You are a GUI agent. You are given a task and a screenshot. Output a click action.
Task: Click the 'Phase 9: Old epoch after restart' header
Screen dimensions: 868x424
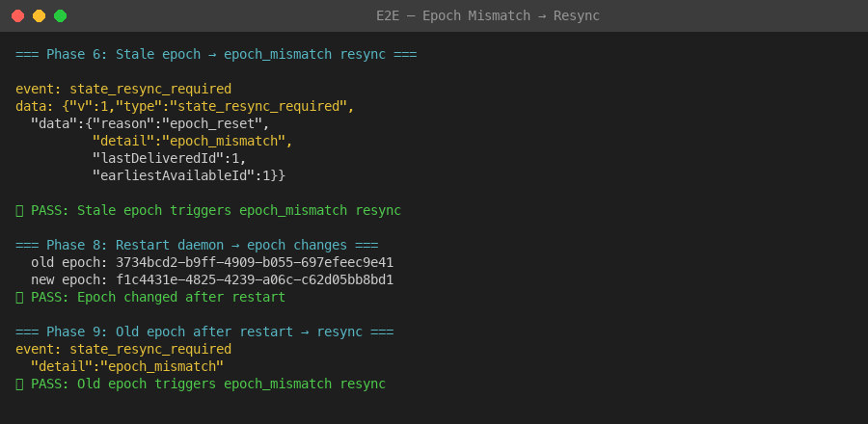click(204, 331)
